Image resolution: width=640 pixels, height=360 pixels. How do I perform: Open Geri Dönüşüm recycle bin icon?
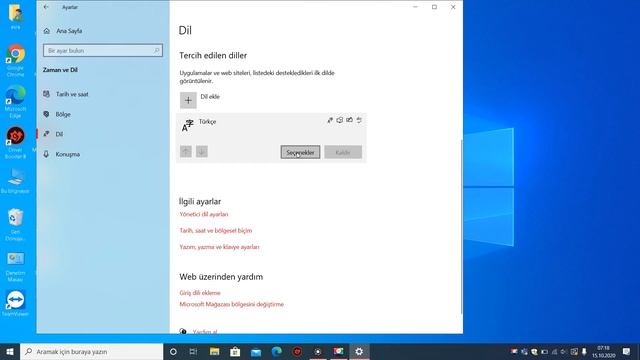click(16, 224)
